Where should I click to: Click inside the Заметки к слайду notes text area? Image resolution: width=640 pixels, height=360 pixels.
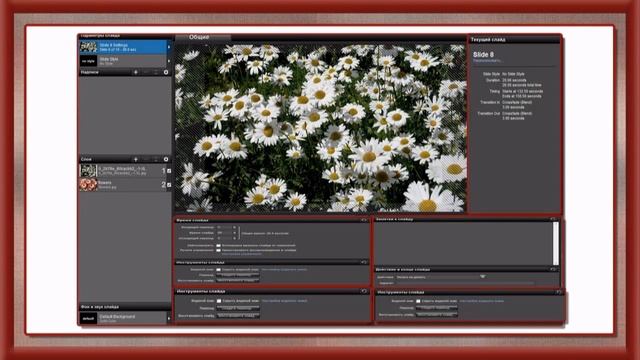(464, 243)
